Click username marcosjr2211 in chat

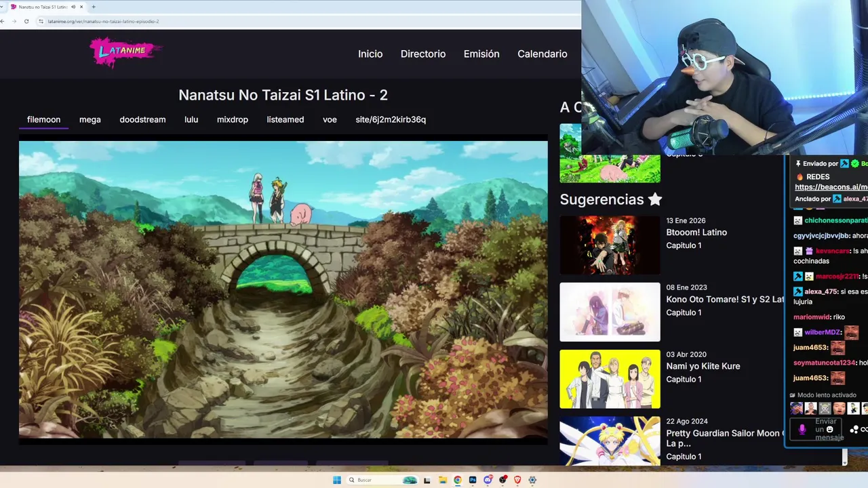point(837,277)
